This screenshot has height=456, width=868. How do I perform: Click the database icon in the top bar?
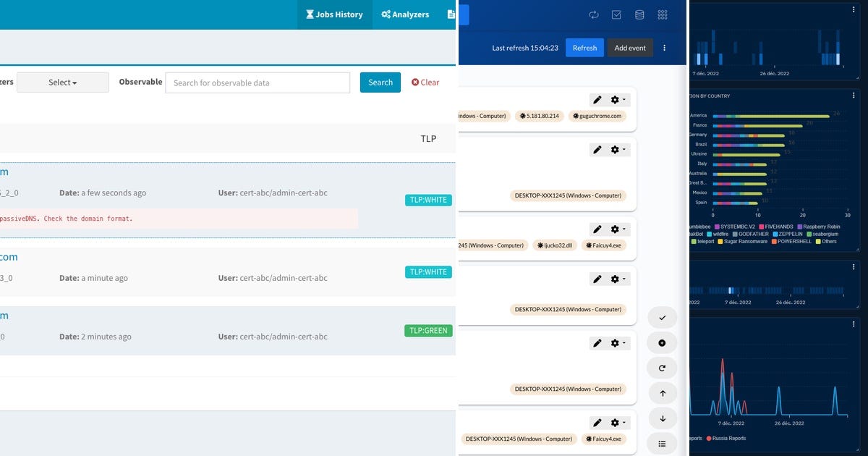[x=639, y=14]
